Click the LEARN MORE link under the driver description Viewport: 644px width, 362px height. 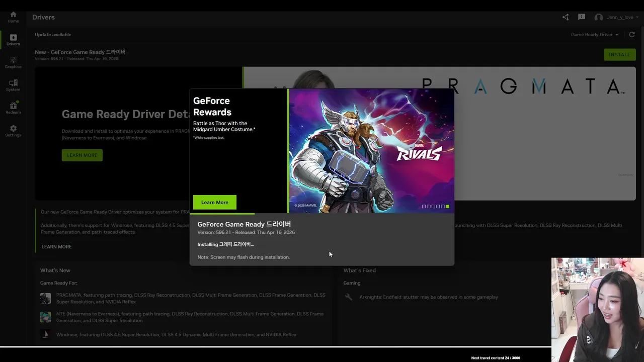pyautogui.click(x=56, y=247)
